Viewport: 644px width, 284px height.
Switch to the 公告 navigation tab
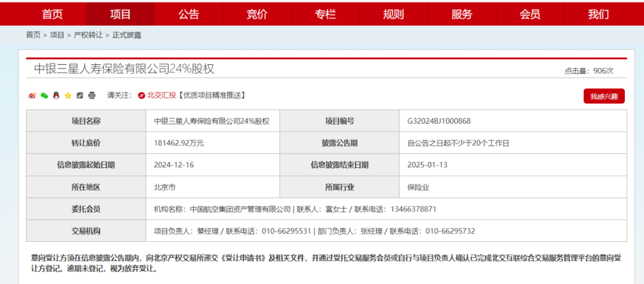(188, 14)
